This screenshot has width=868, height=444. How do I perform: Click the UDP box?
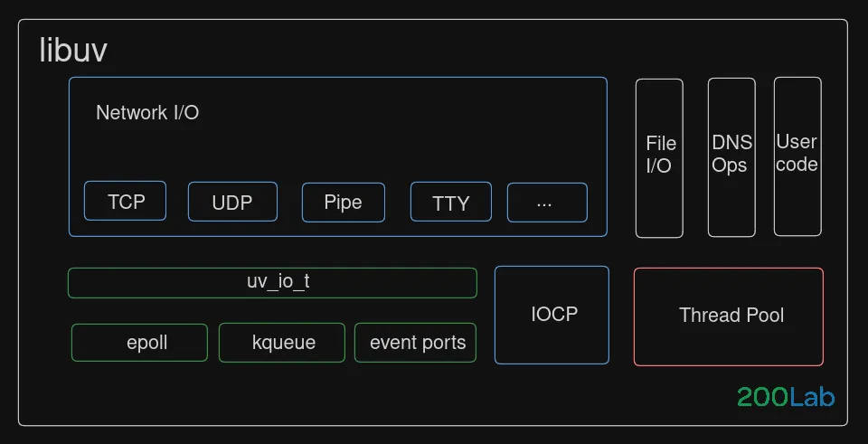232,202
